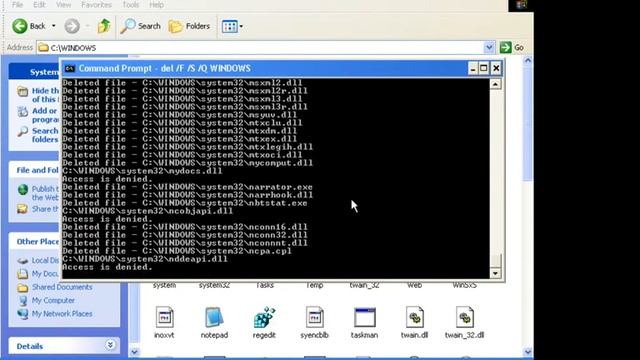Click the WinSxS folder label

[x=464, y=285]
